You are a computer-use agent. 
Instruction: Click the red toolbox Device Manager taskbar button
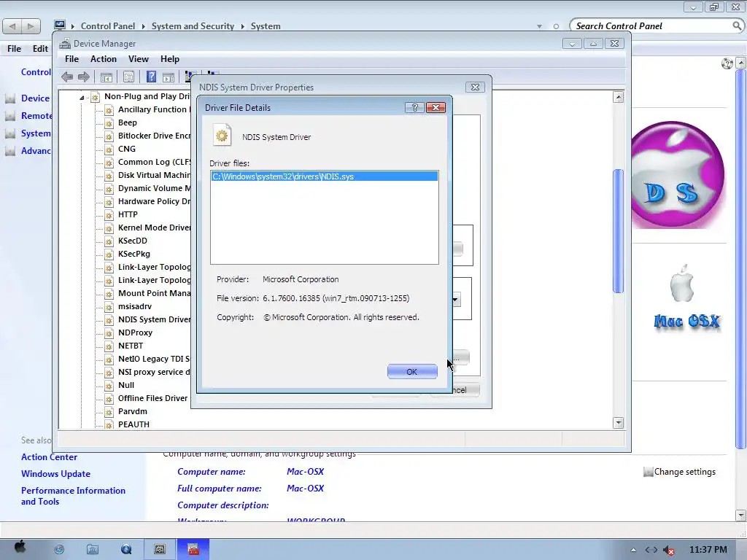point(193,550)
